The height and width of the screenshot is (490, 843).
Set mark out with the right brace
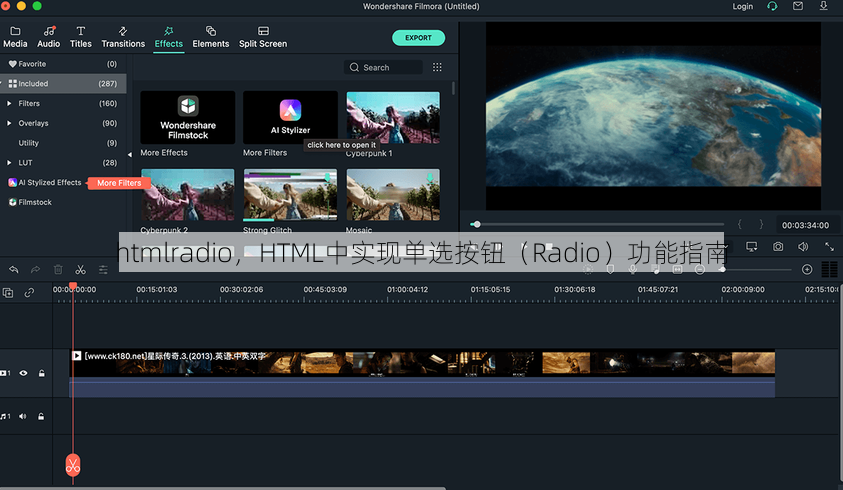point(761,224)
